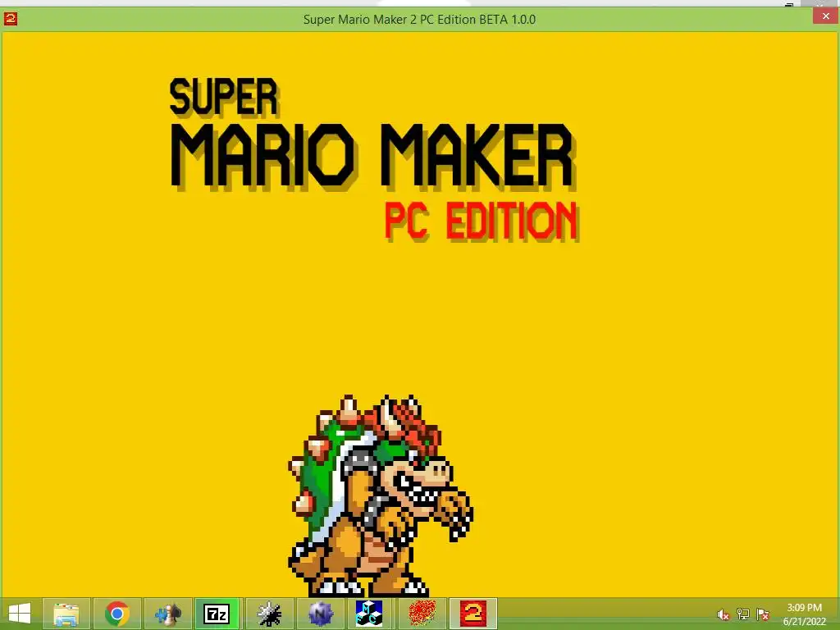The width and height of the screenshot is (840, 630).
Task: Open the black spiky splat taskbar icon
Action: point(269,614)
